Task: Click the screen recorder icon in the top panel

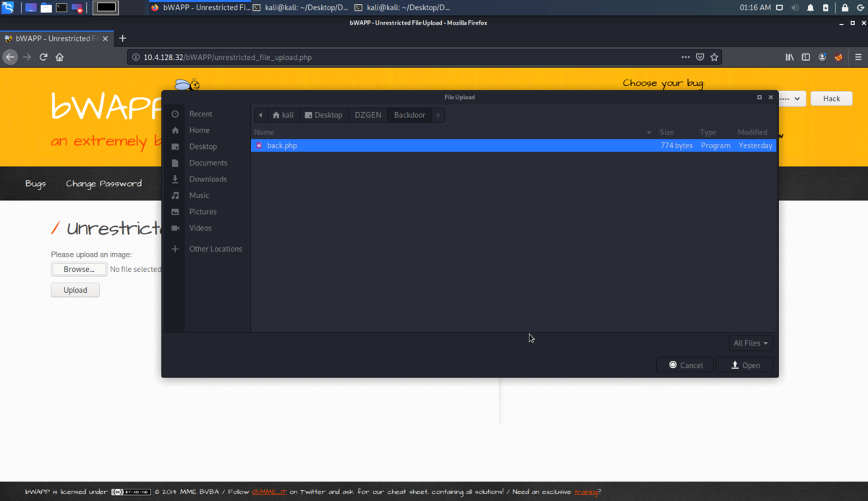Action: pyautogui.click(x=77, y=8)
